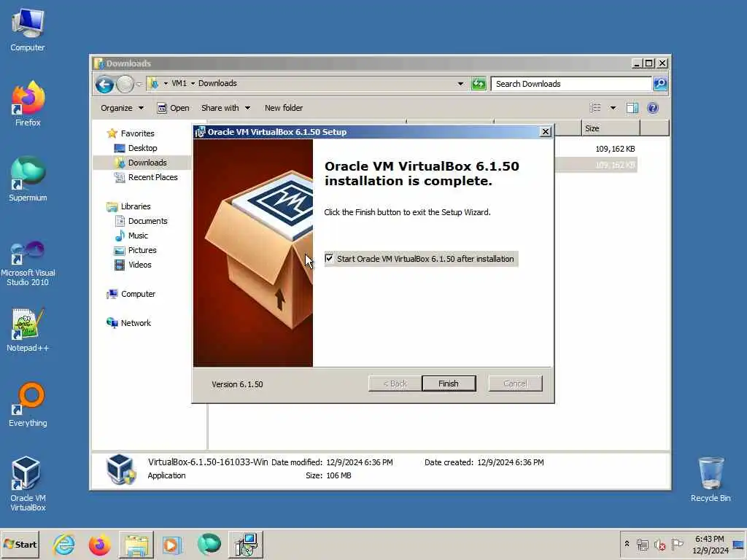Viewport: 747px width, 560px height.
Task: Open the Computer desktop icon
Action: [28, 29]
